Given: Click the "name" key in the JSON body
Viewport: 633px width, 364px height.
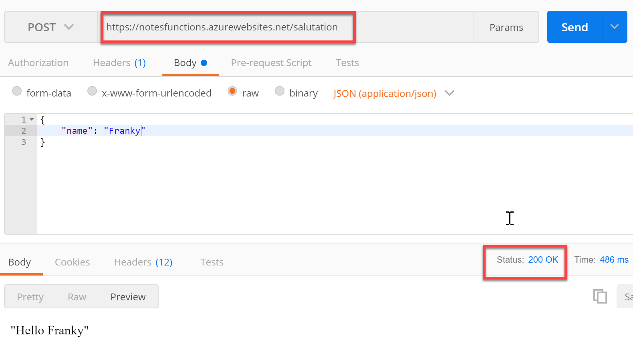Looking at the screenshot, I should tap(77, 131).
